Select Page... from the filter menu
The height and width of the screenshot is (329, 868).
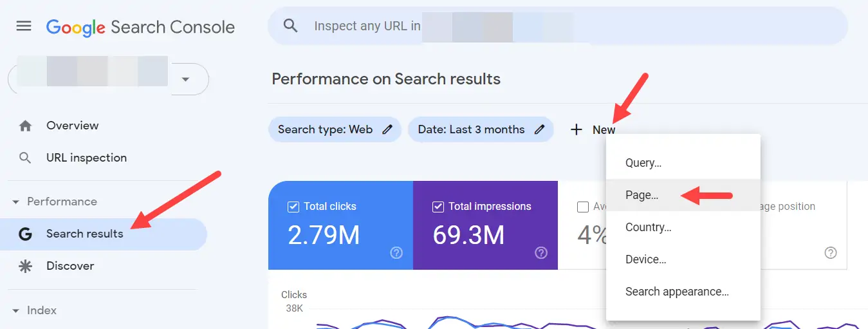tap(642, 195)
